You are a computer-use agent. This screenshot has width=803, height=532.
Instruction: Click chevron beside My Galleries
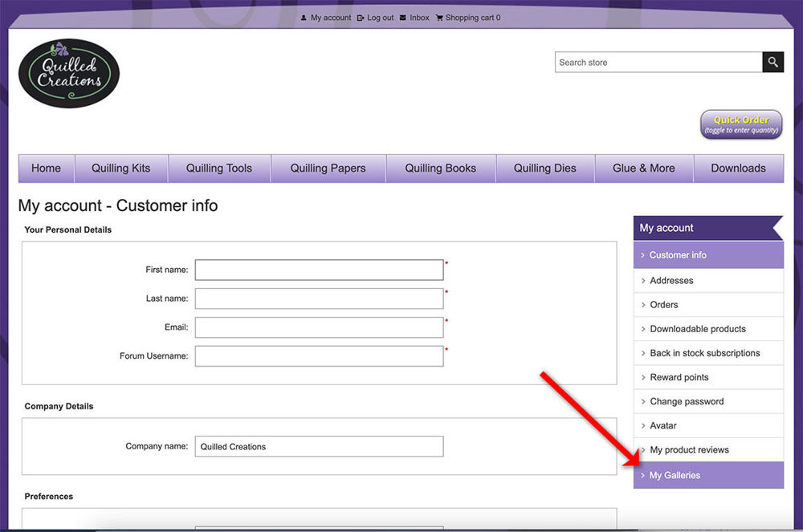(642, 475)
